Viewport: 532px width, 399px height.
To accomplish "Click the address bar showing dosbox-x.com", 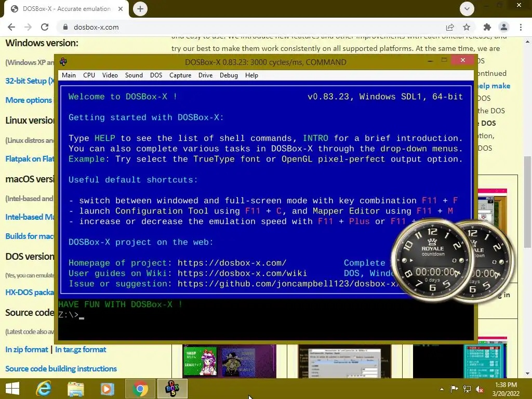I will tap(251, 27).
